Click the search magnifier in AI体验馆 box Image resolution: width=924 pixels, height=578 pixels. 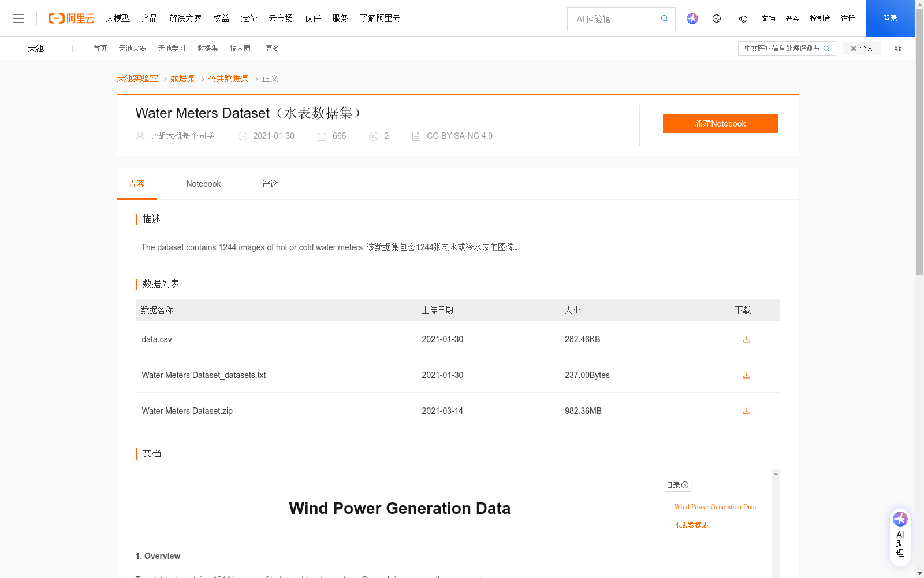pos(664,18)
